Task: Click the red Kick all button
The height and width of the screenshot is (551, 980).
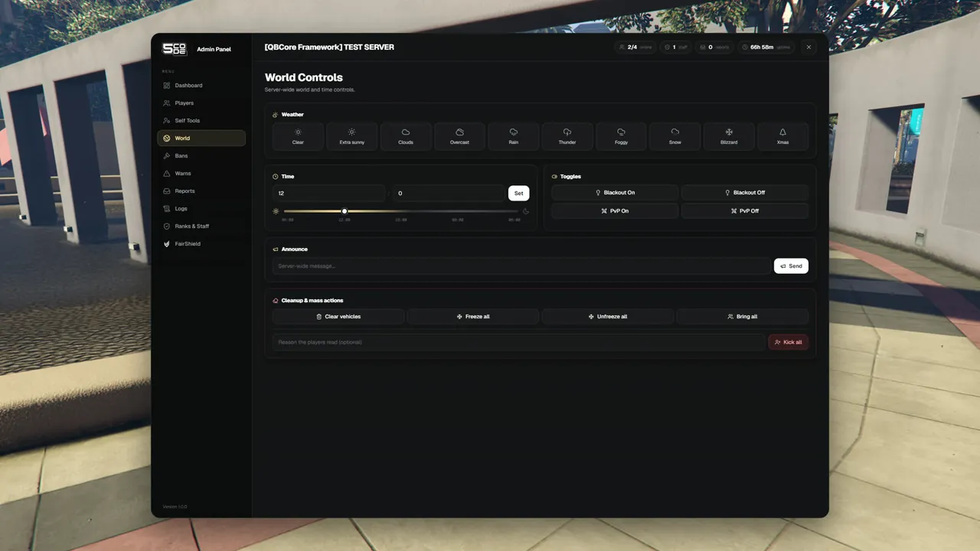Action: coord(789,342)
